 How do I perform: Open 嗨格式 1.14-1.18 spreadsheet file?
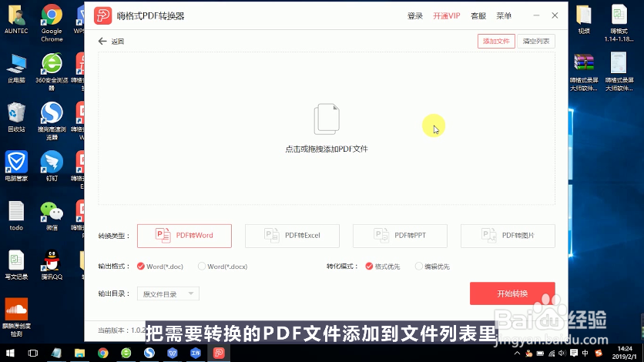[619, 23]
